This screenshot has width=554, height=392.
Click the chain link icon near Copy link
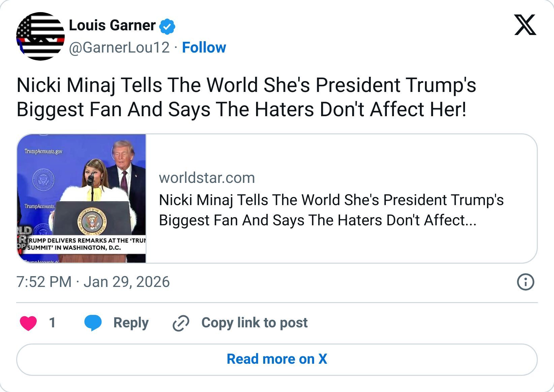click(181, 323)
